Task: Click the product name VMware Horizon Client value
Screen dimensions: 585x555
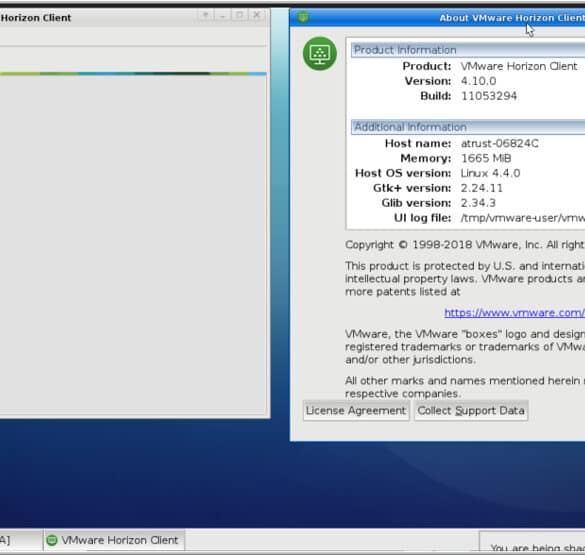Action: click(519, 66)
